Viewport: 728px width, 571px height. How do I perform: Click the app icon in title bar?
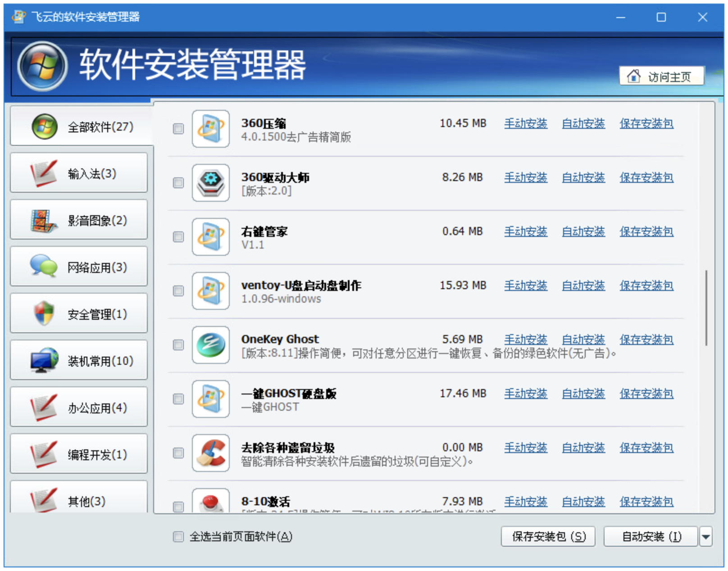coord(19,17)
